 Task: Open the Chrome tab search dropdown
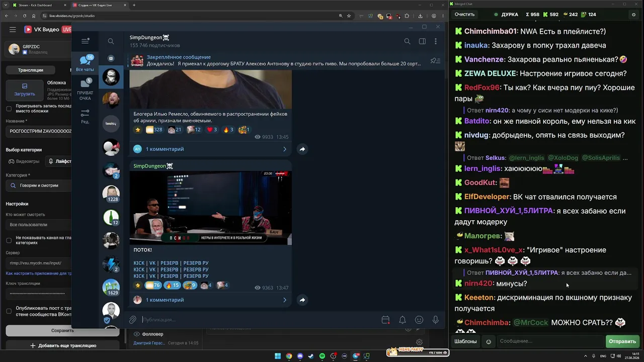tap(5, 5)
